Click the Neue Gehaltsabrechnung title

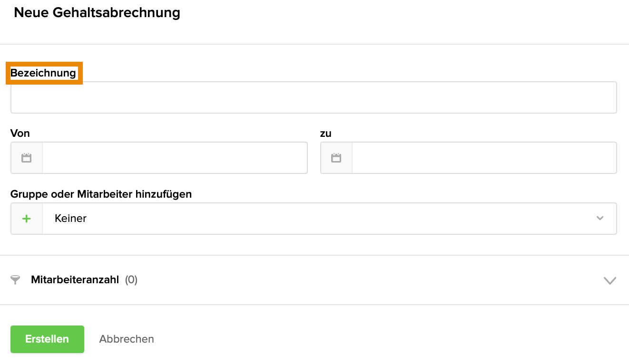(x=97, y=13)
